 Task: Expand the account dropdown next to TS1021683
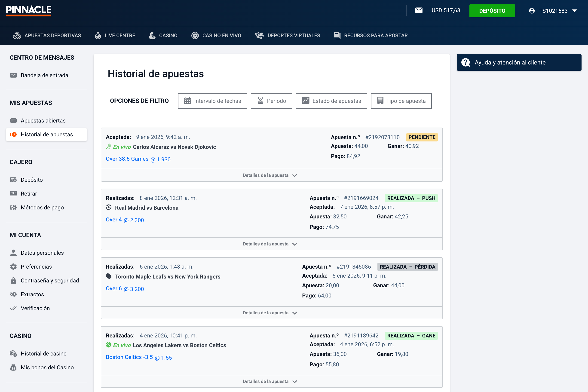[575, 11]
